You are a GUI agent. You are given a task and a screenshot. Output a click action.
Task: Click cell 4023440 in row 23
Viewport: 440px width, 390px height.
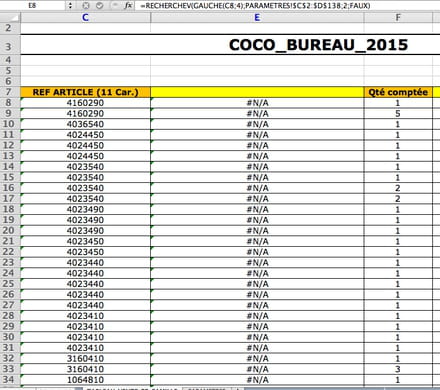point(85,263)
